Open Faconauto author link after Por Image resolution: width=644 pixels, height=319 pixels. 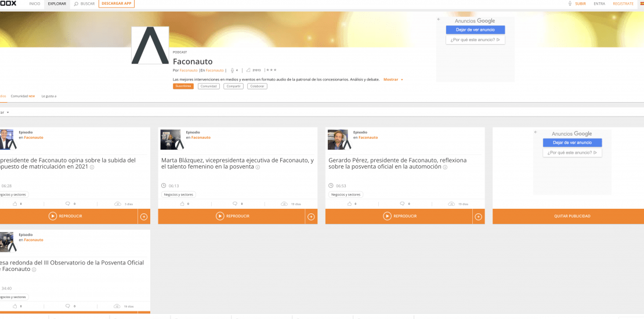[189, 71]
